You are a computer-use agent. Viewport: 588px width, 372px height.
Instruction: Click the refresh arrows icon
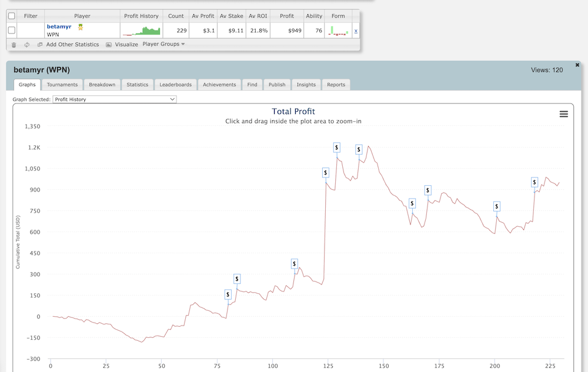coord(27,45)
